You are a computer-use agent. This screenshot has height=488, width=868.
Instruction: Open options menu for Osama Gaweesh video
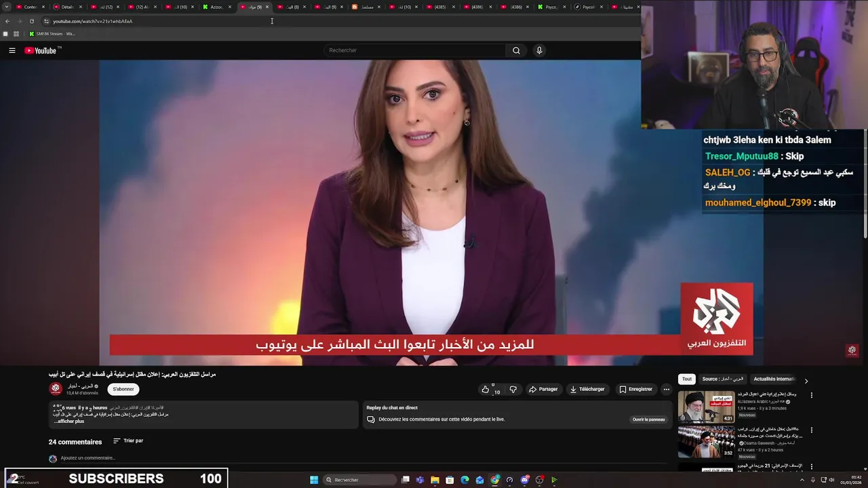(x=811, y=430)
